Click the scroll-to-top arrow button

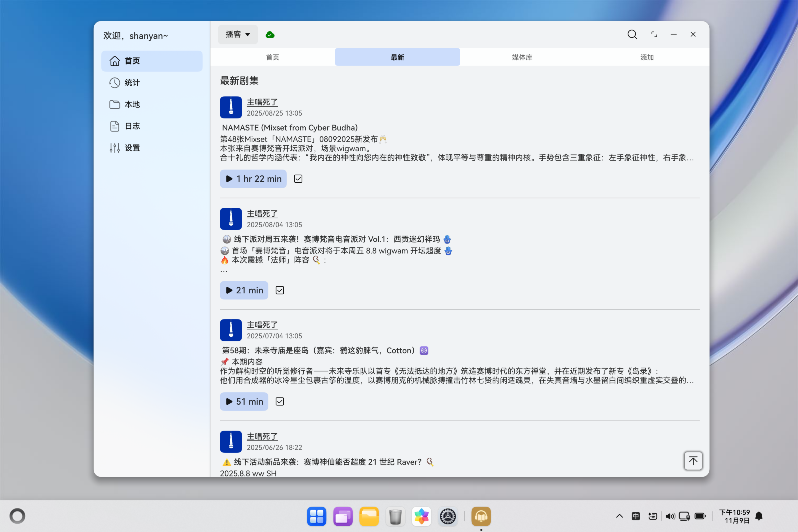click(x=693, y=461)
